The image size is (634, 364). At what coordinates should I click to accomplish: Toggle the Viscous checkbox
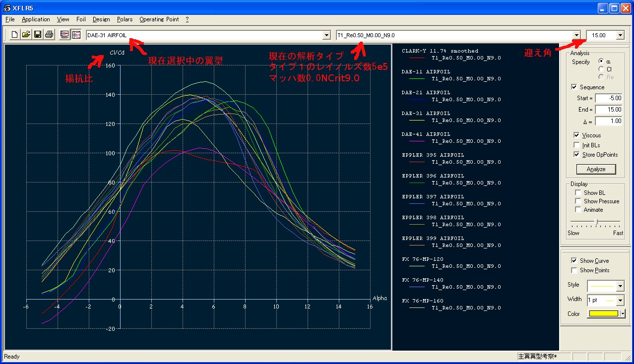[x=576, y=135]
